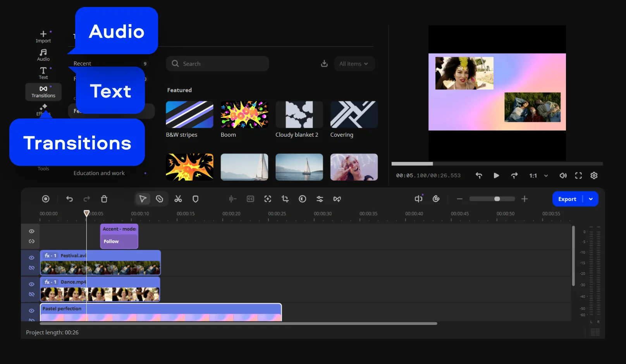Select the scissors split tool
Viewport: 626px width, 364px height.
tap(178, 199)
